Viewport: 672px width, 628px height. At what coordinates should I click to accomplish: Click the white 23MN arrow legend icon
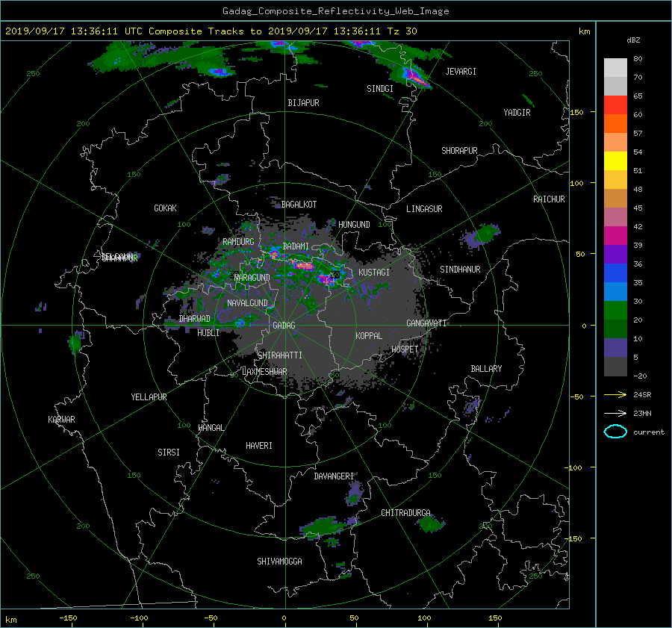[615, 413]
